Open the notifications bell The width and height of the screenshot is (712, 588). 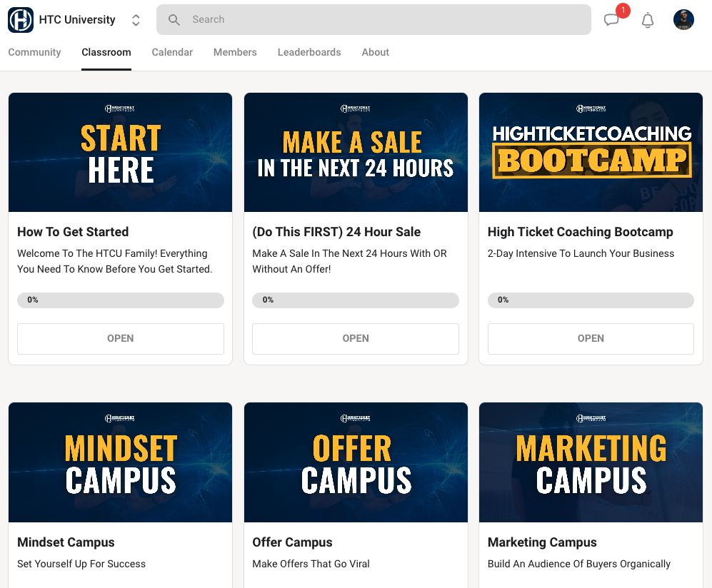[648, 20]
